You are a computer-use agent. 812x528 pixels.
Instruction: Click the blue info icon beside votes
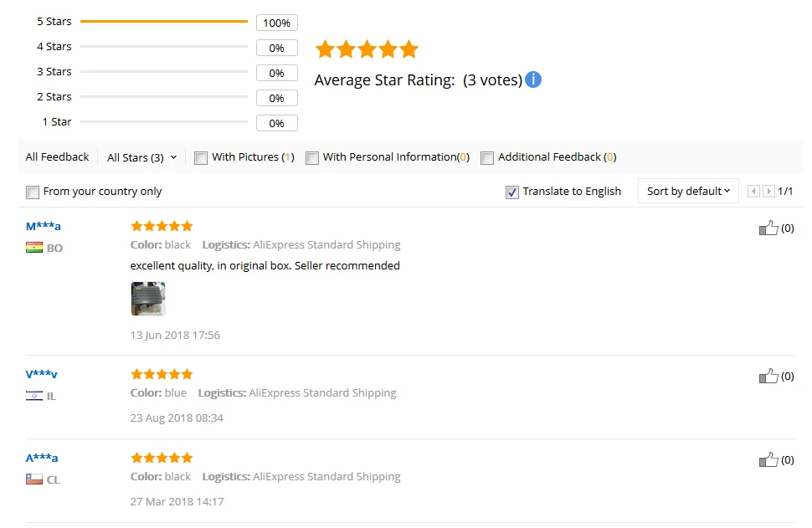pyautogui.click(x=533, y=80)
